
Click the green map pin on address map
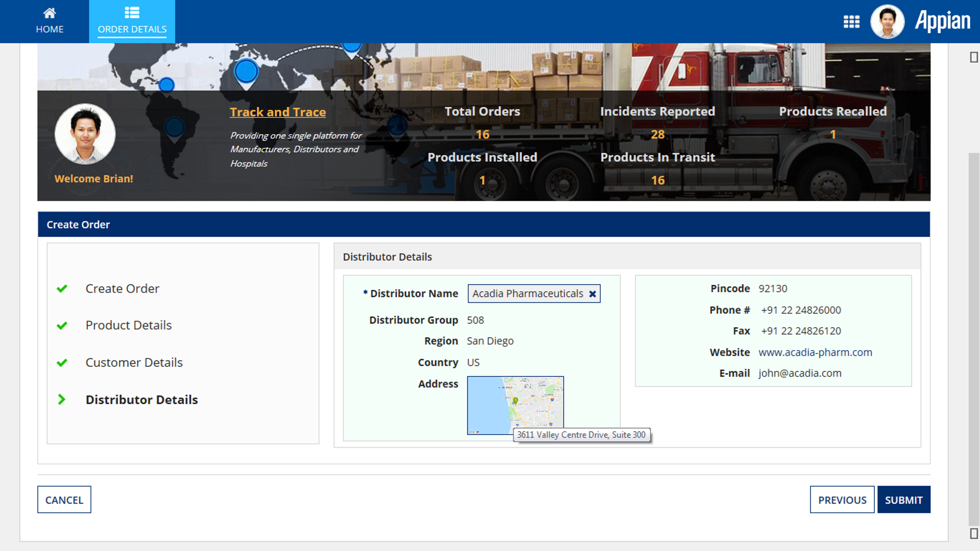click(515, 401)
